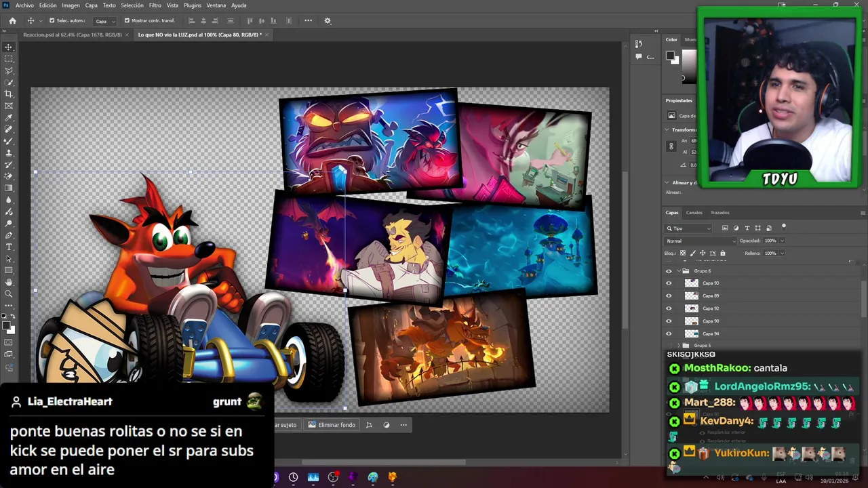Collapse the Transformar section in Propiedades
The height and width of the screenshot is (488, 868).
pyautogui.click(x=667, y=129)
